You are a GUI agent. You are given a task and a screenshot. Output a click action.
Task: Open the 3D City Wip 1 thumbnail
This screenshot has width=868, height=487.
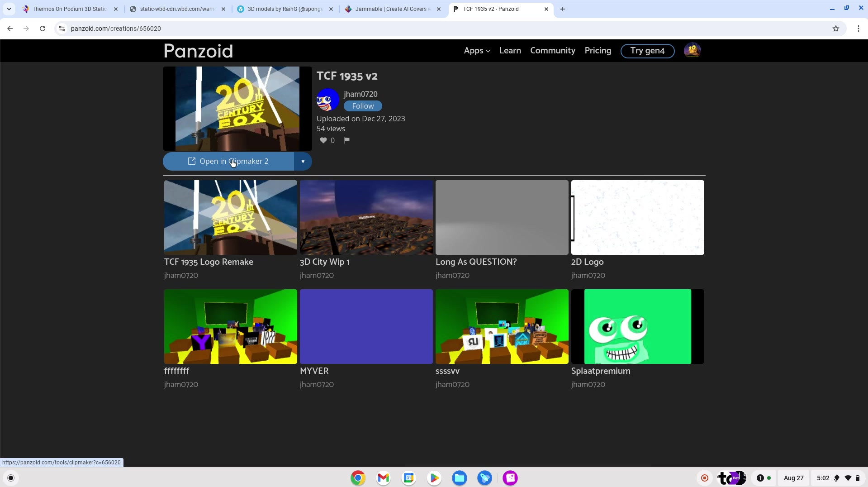click(366, 218)
